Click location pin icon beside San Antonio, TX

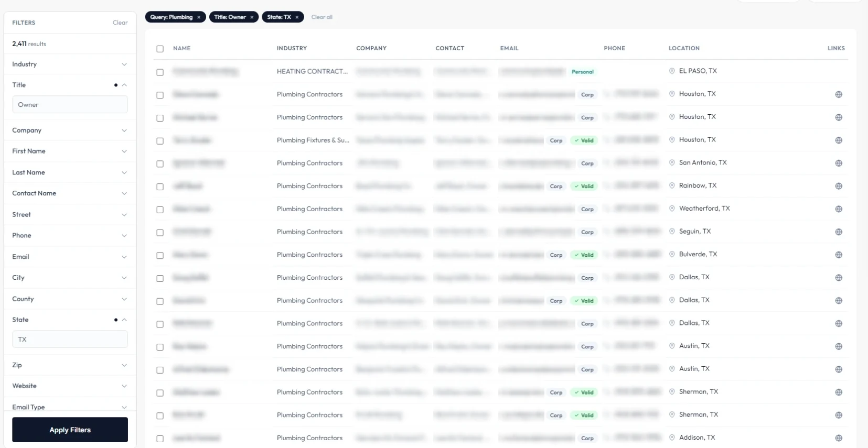click(x=672, y=162)
